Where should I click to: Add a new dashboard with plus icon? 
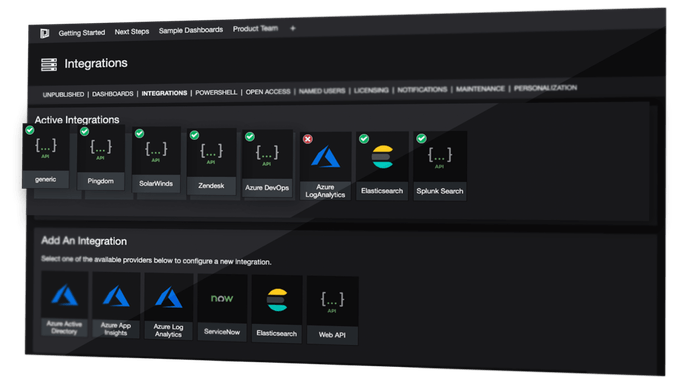[293, 28]
